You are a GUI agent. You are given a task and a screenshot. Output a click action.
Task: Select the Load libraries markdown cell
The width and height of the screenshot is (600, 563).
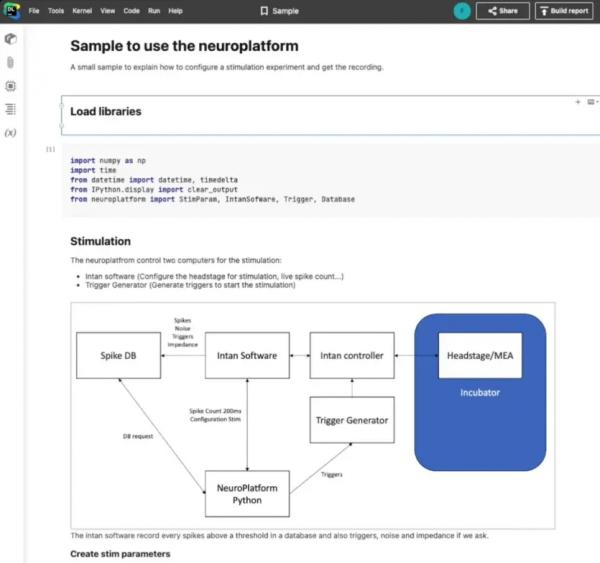pos(330,115)
